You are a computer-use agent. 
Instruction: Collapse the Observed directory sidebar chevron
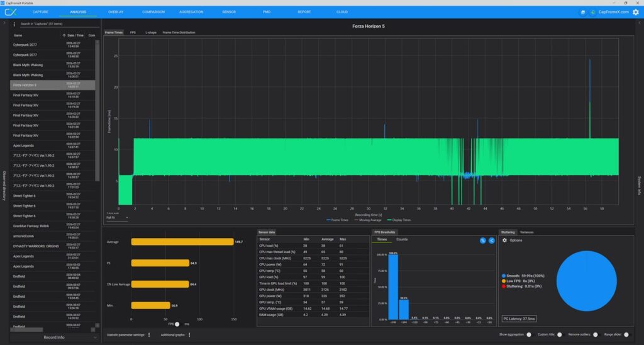[5, 23]
